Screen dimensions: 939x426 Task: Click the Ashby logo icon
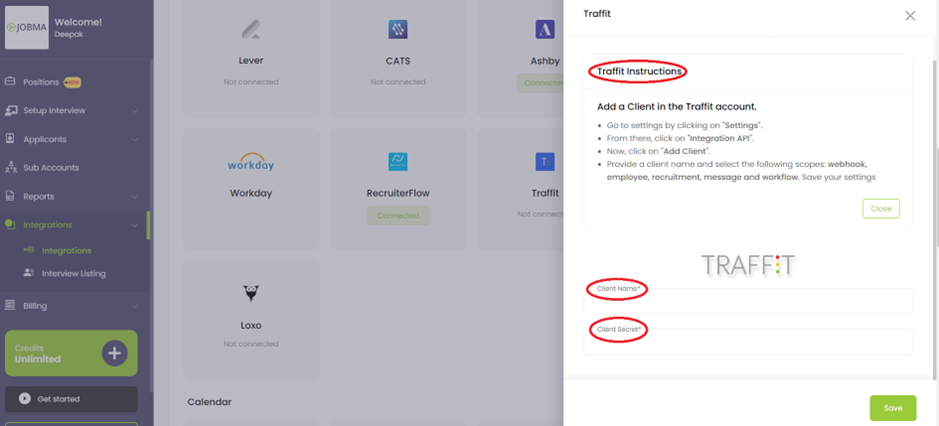(546, 29)
